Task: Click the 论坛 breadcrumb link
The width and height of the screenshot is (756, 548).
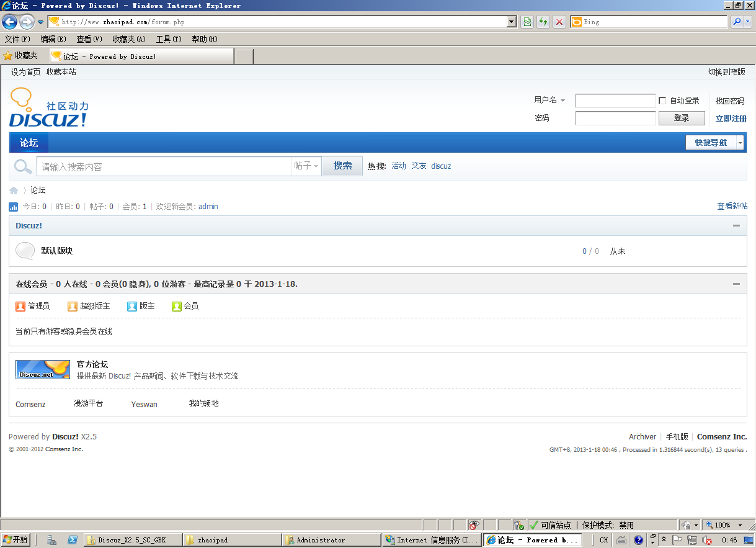Action: click(x=38, y=191)
